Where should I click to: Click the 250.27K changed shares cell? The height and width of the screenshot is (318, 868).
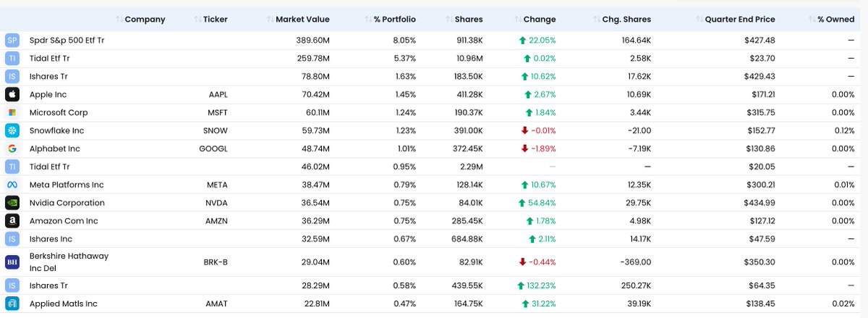pyautogui.click(x=636, y=285)
